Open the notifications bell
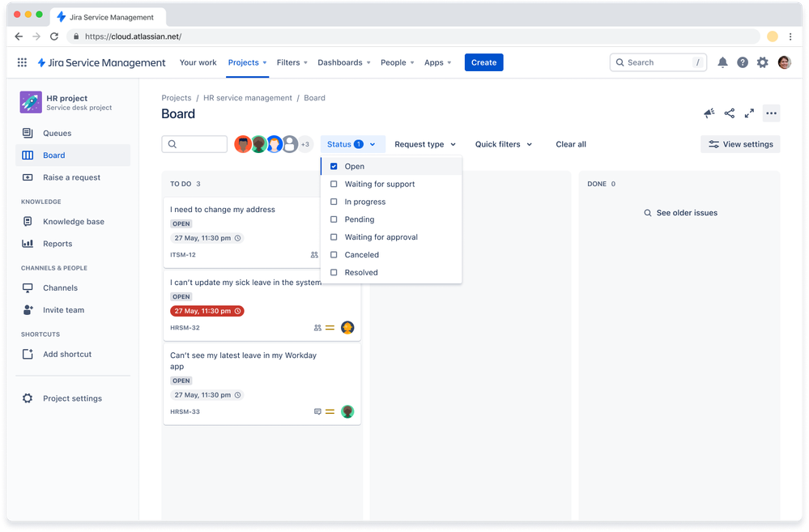 pos(722,62)
